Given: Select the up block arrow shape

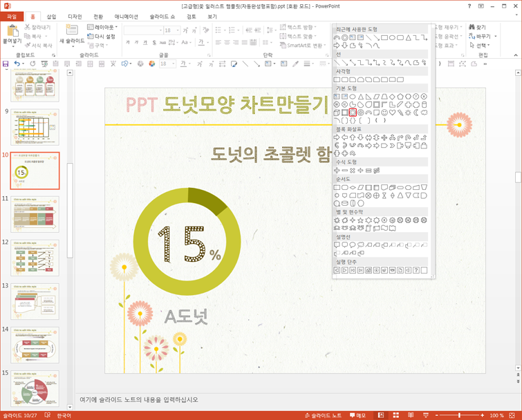Looking at the screenshot, I should 353,137.
